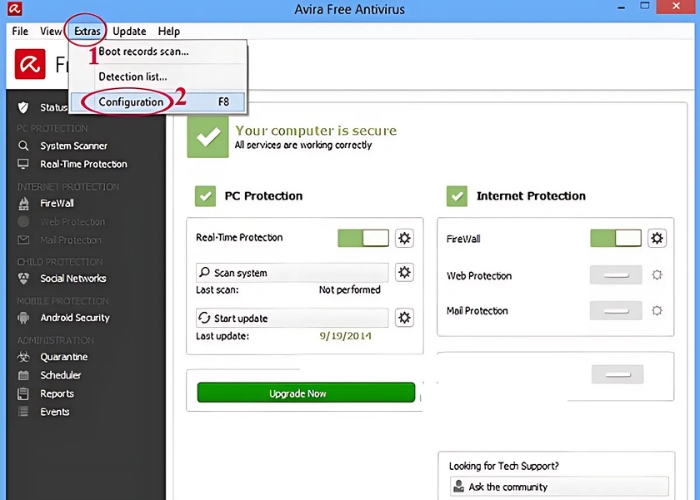The height and width of the screenshot is (500, 700).
Task: Open FireWall settings gear icon
Action: [x=657, y=238]
